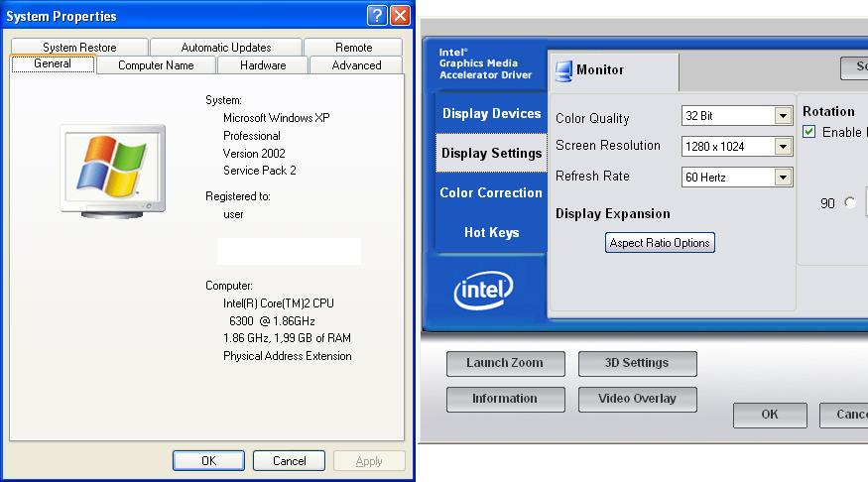Click the 1280 x 1024 resolution value
Image resolution: width=868 pixels, height=482 pixels.
pos(714,147)
